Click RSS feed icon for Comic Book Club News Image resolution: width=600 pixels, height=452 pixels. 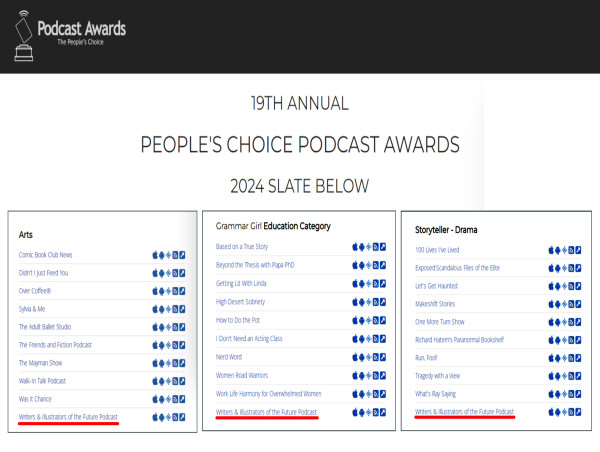175,255
